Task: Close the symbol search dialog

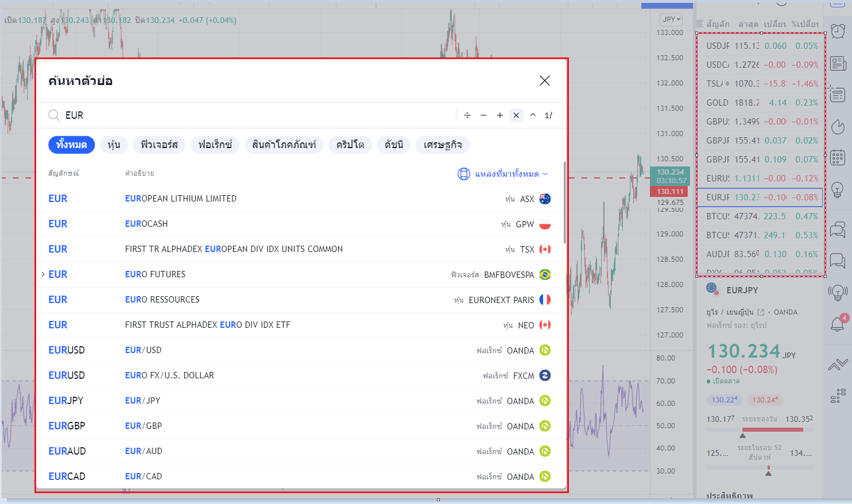Action: [545, 81]
